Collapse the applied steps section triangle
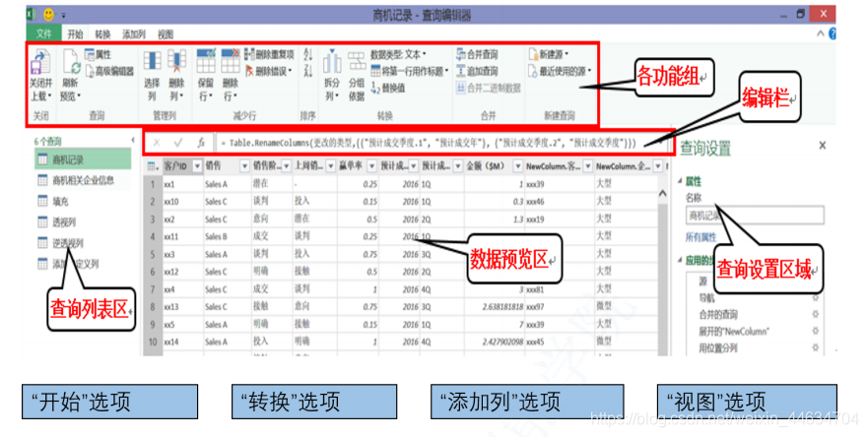The height and width of the screenshot is (437, 868). click(x=681, y=260)
